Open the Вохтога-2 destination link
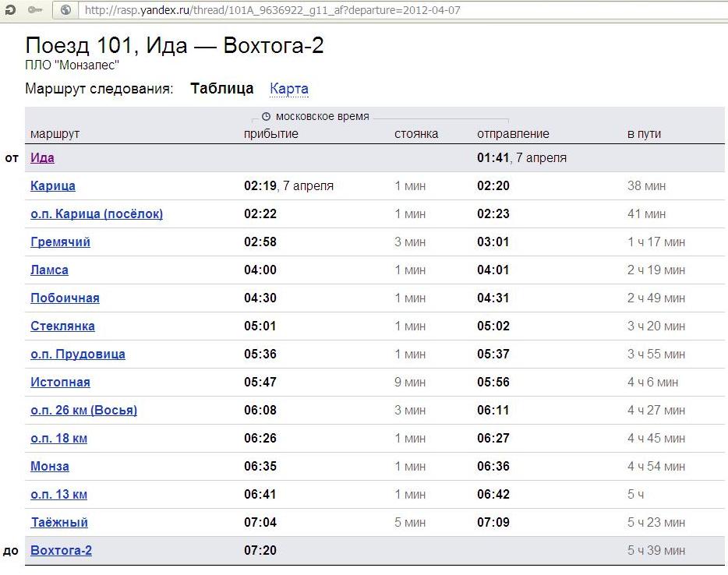This screenshot has width=728, height=575. (x=61, y=551)
